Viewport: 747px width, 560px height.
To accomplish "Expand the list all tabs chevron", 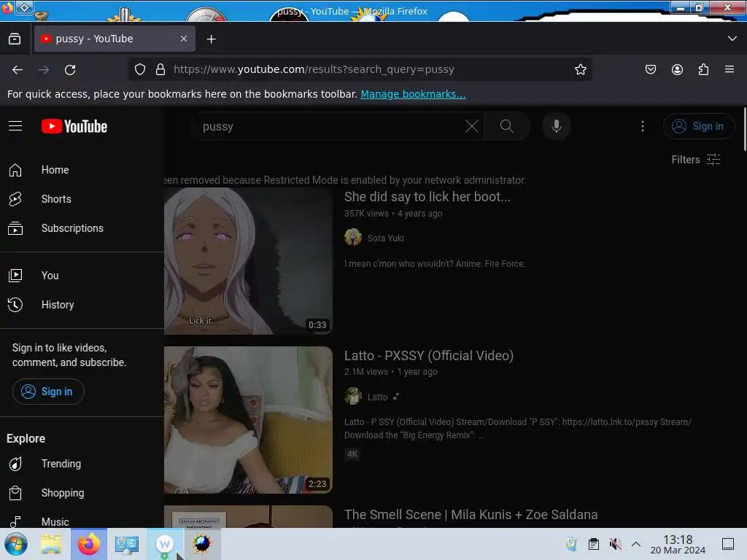I will (x=732, y=39).
